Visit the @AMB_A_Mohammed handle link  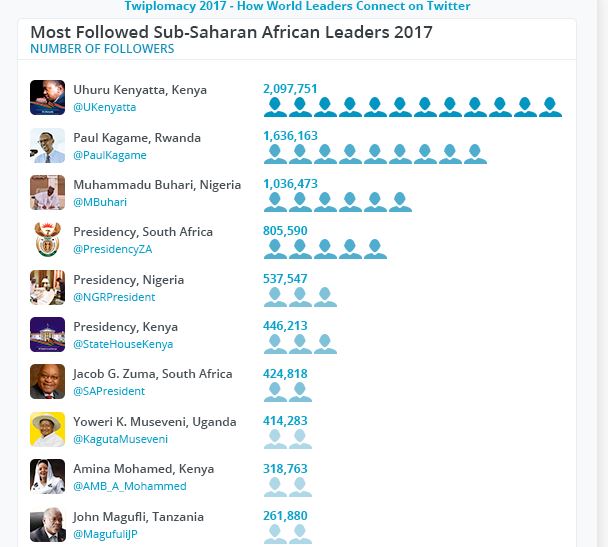(x=130, y=486)
